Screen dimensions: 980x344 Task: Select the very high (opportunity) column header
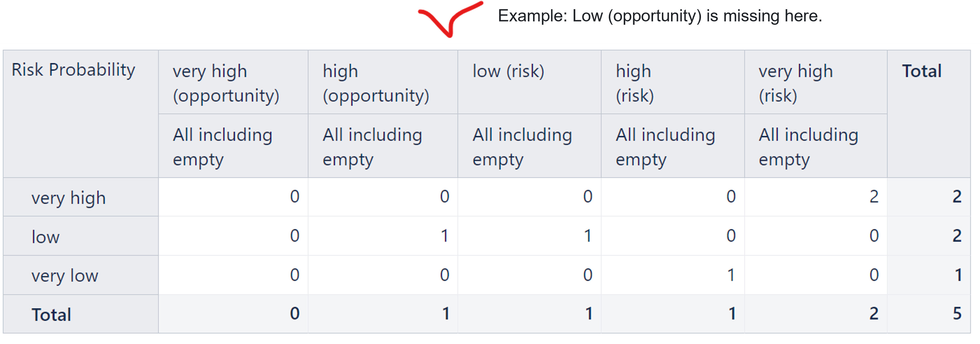click(226, 83)
